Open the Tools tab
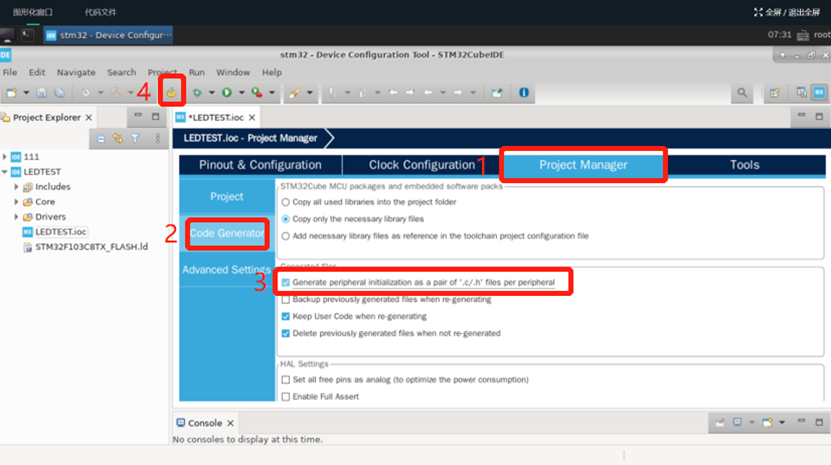Screen dimensions: 831x465 745,165
